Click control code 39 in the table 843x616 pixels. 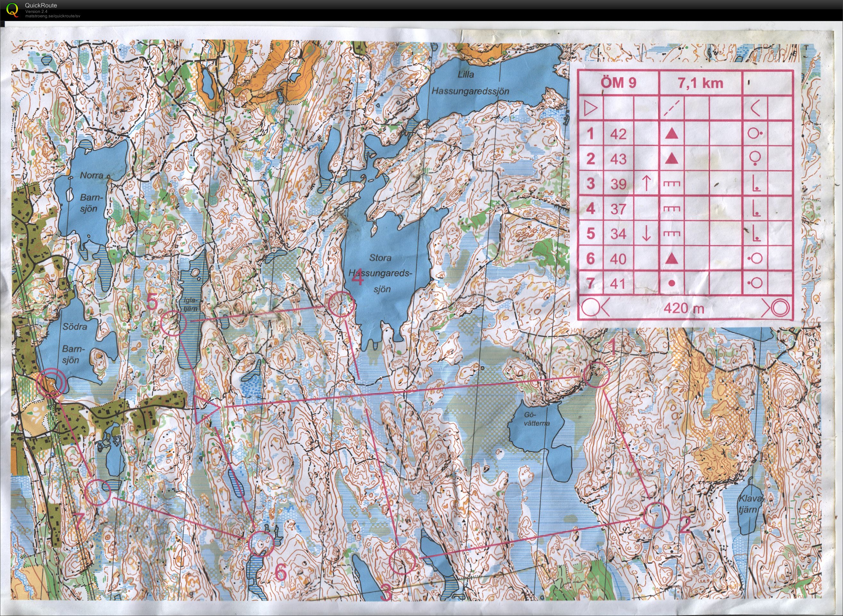click(x=618, y=184)
